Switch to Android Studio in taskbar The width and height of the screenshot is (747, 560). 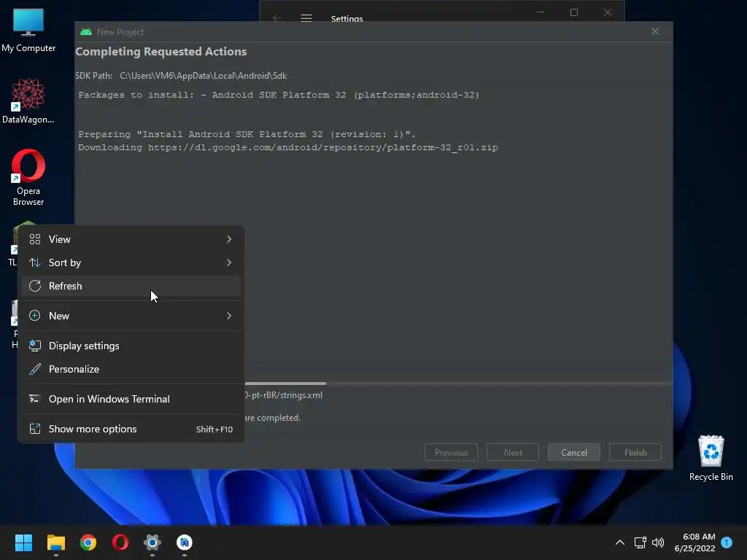pos(185,542)
